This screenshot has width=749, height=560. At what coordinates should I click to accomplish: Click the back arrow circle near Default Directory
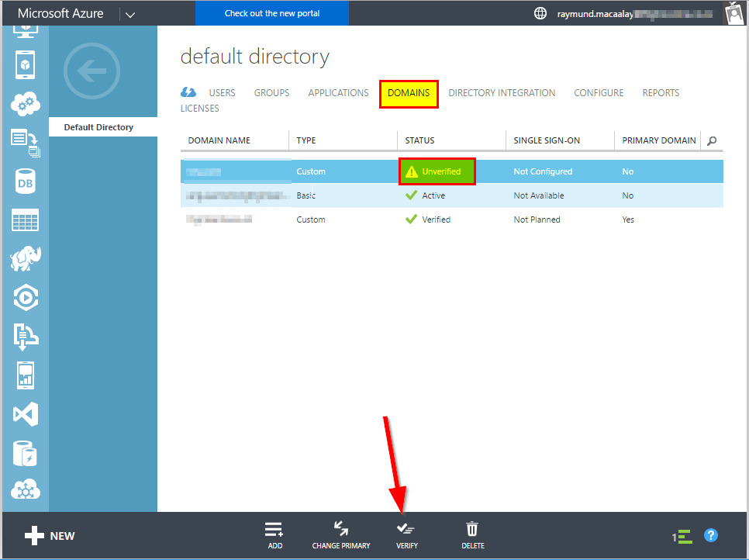point(91,71)
